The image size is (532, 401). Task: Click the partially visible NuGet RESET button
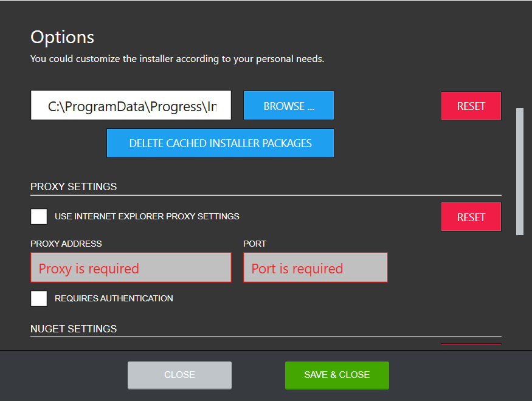click(x=471, y=344)
